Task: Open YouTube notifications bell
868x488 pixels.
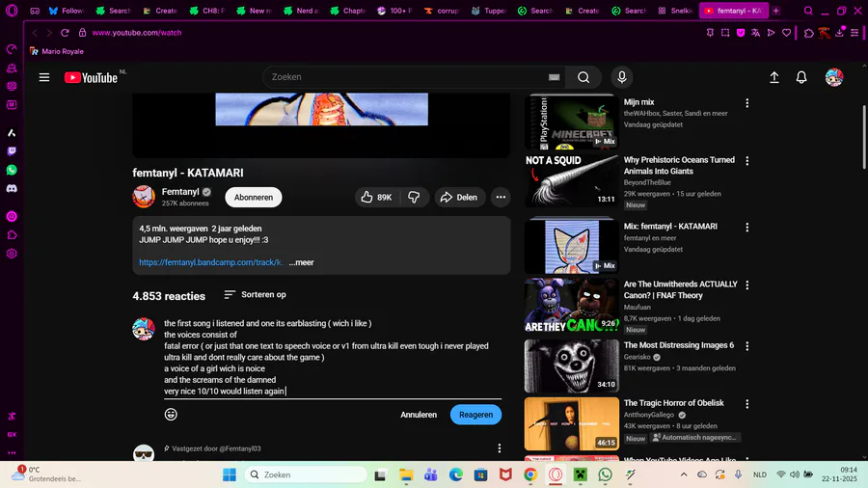Action: (801, 77)
